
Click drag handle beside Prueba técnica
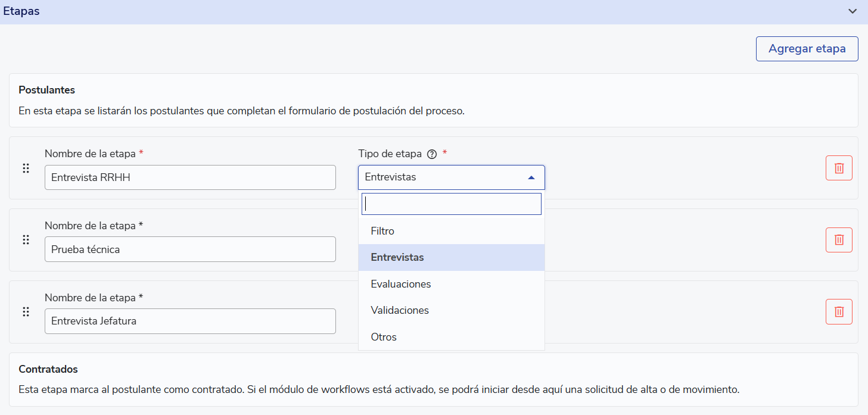(x=26, y=240)
